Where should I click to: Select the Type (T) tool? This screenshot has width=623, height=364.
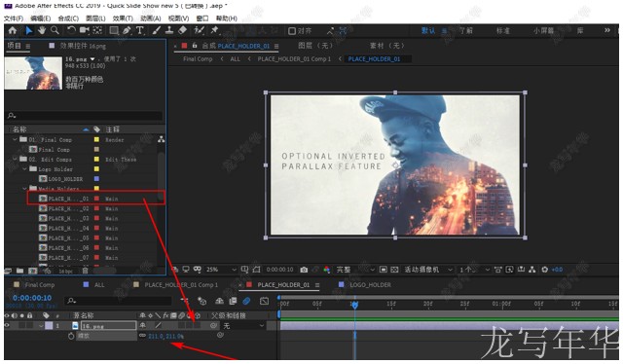pyautogui.click(x=140, y=30)
